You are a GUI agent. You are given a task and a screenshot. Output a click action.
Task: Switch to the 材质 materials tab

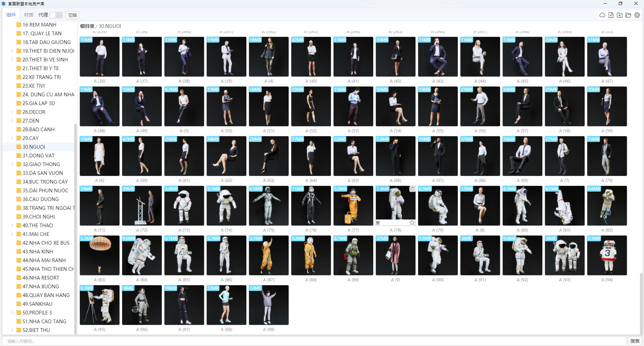click(29, 15)
